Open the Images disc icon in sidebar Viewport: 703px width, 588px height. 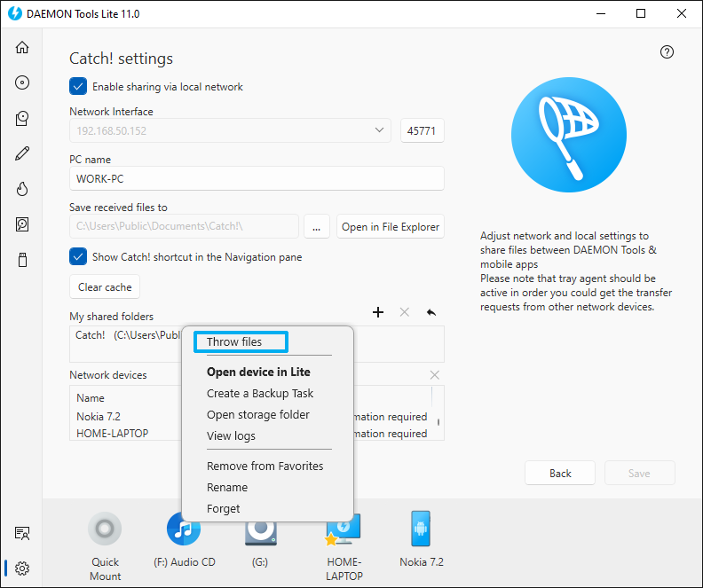[22, 82]
